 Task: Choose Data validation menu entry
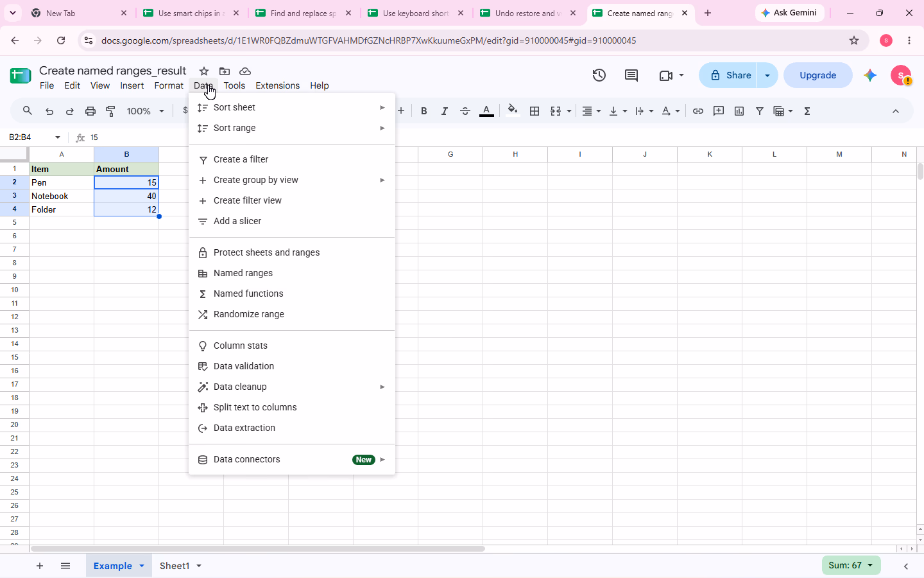pyautogui.click(x=292, y=366)
